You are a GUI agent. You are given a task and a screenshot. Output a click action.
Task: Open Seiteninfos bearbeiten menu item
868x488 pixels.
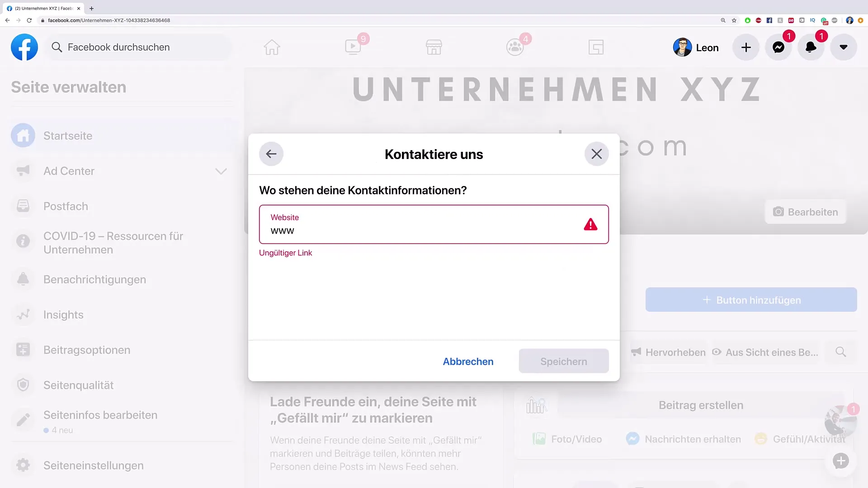click(99, 415)
